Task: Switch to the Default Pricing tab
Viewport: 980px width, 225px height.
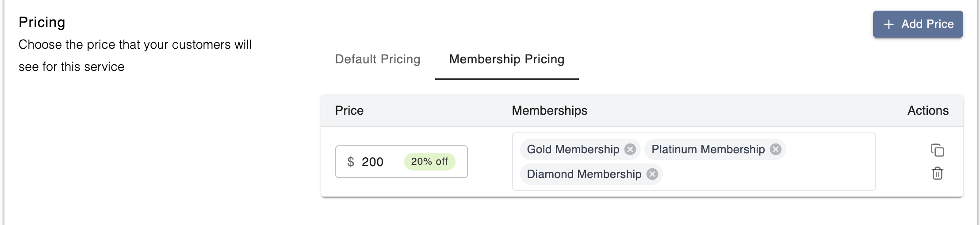Action: click(x=378, y=59)
